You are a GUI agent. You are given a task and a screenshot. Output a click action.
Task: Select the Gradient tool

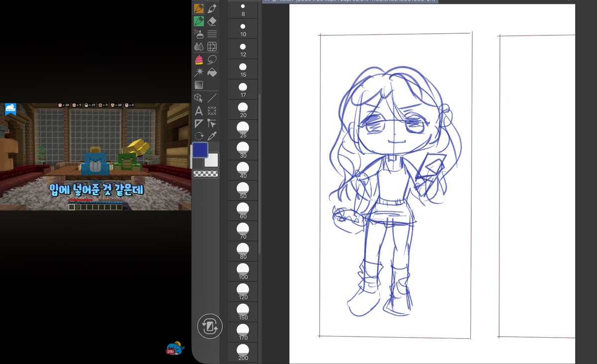pos(199,86)
